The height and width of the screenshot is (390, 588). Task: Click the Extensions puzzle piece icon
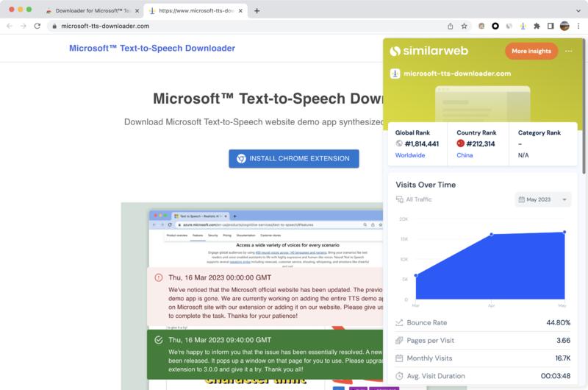click(x=537, y=26)
